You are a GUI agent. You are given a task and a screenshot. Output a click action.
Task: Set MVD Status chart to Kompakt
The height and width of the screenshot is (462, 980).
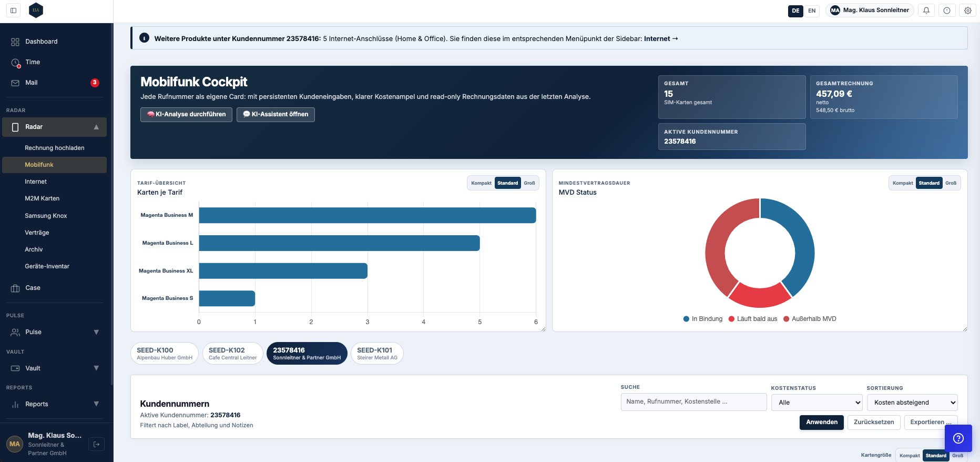903,183
